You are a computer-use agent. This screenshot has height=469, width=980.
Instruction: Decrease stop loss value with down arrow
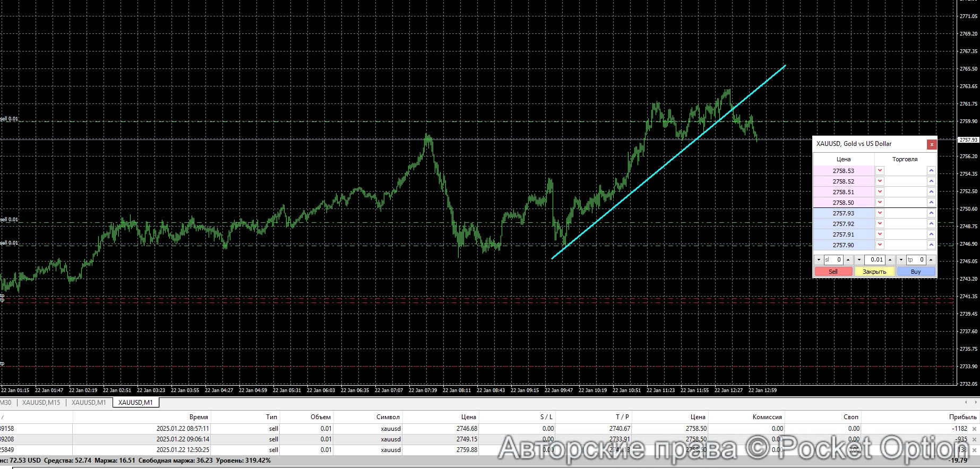pos(819,260)
